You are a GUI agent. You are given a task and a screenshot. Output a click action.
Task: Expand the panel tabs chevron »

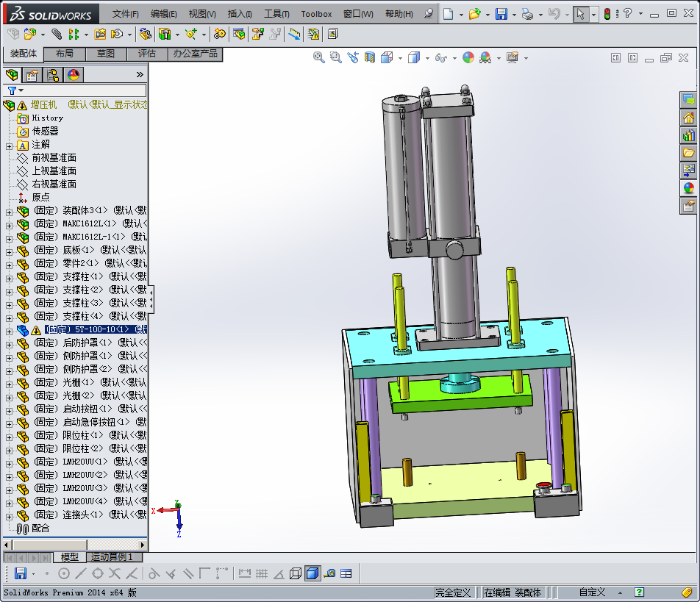click(140, 74)
